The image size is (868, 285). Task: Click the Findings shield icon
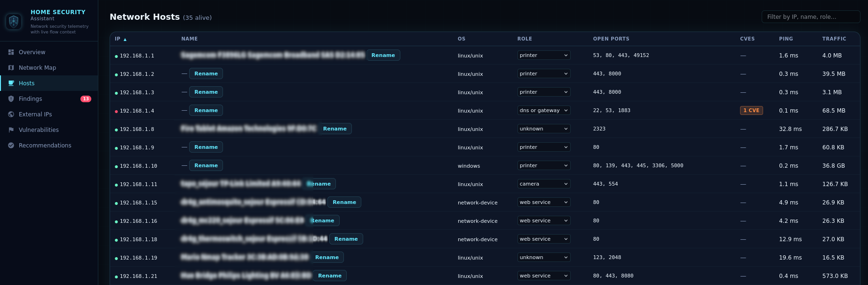tap(11, 99)
